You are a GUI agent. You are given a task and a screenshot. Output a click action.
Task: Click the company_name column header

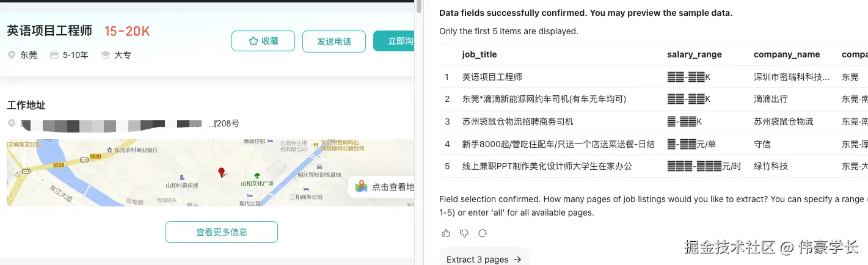(x=786, y=54)
